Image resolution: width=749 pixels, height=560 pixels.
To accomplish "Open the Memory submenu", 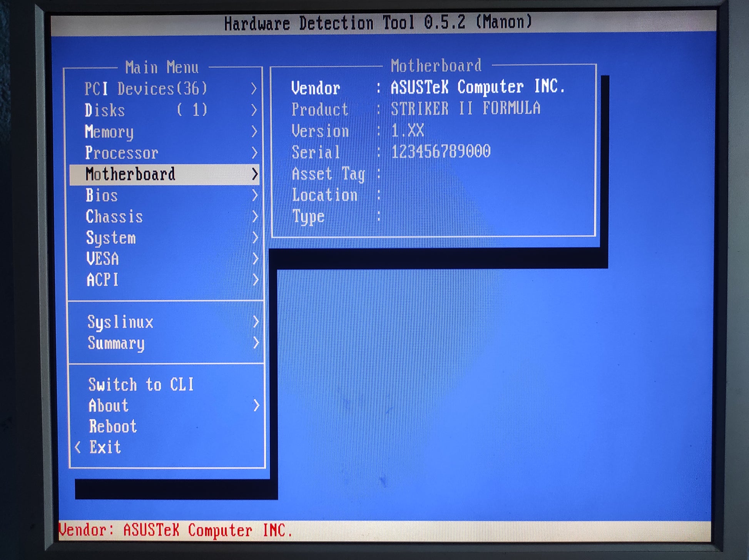I will pos(109,132).
